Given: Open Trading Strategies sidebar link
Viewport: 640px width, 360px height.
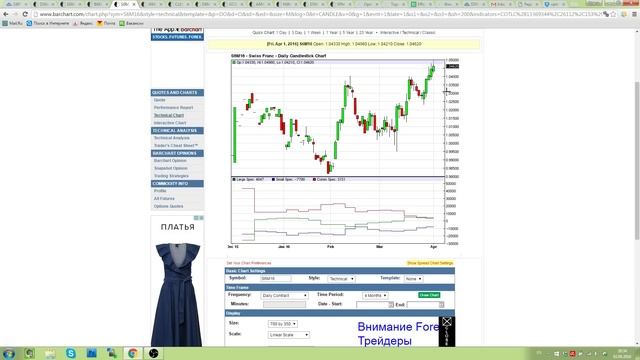Looking at the screenshot, I should 171,176.
